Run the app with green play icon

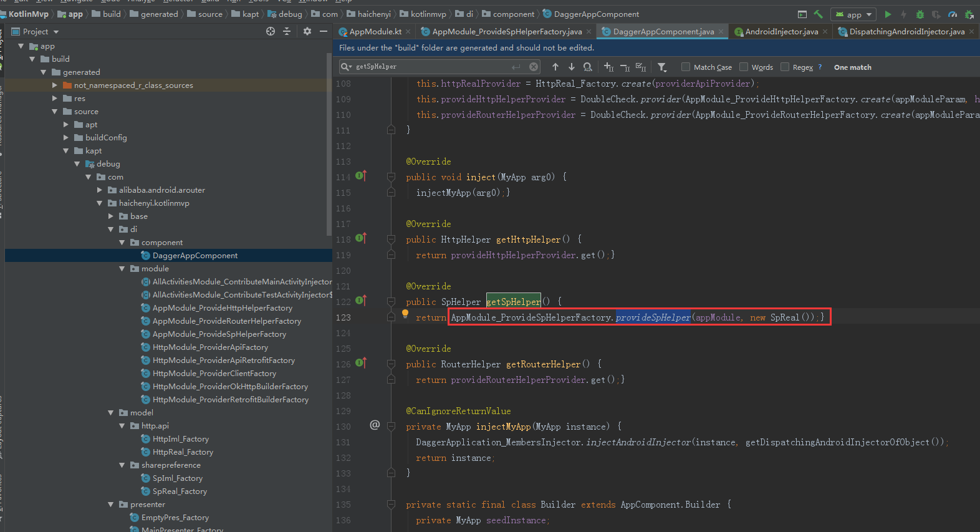point(888,14)
